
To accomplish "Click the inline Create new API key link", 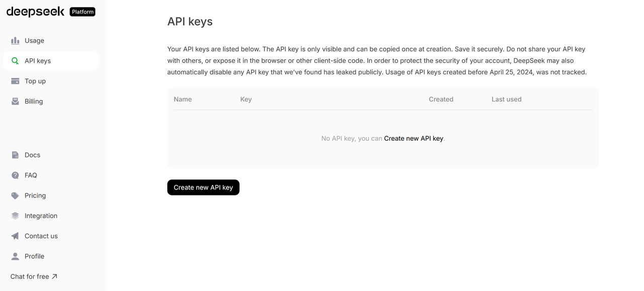I will pyautogui.click(x=414, y=138).
